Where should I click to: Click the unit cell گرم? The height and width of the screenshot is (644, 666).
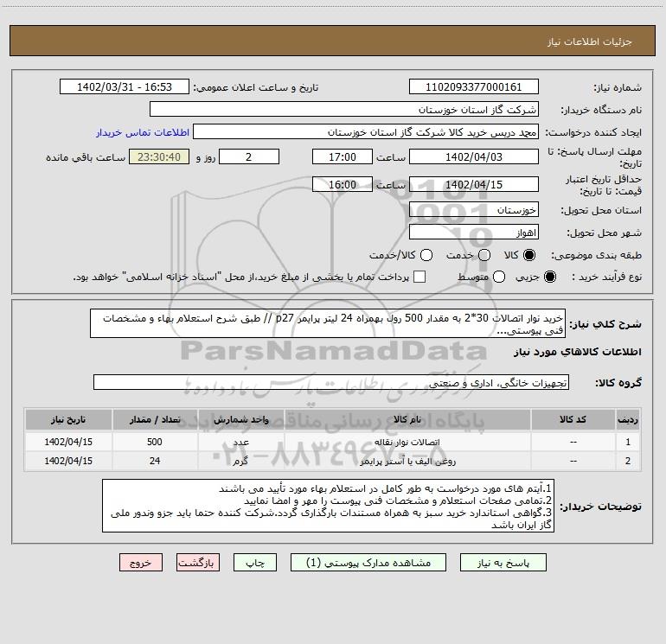(x=240, y=461)
